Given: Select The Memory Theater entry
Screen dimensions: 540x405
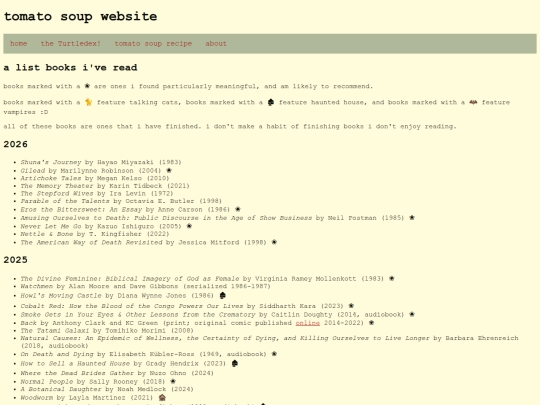Looking at the screenshot, I should (x=105, y=186).
